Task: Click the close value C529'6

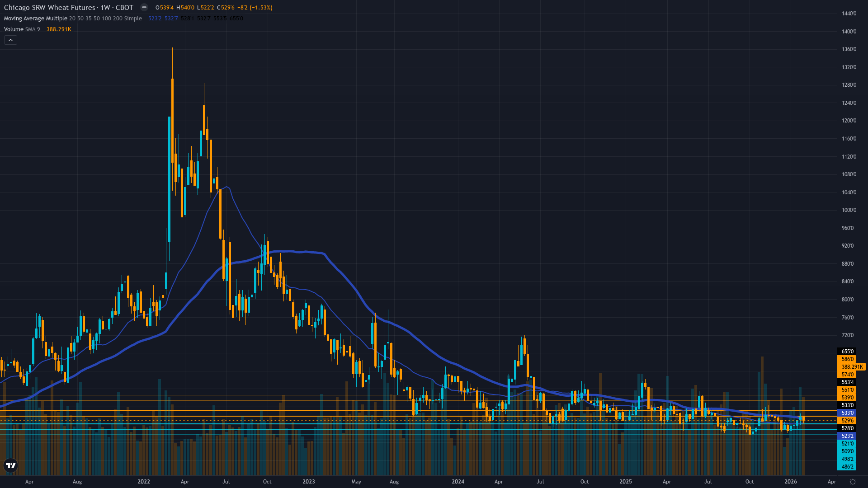Action: pyautogui.click(x=226, y=8)
